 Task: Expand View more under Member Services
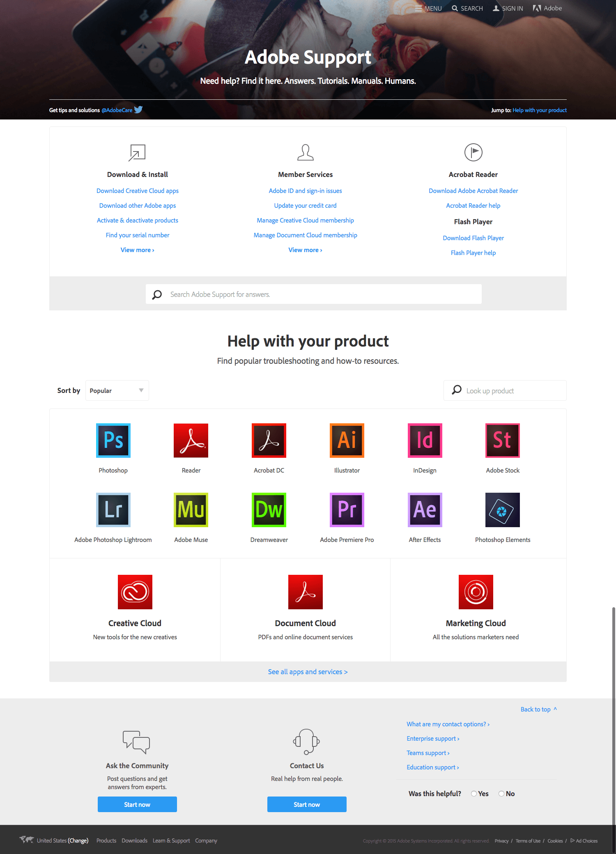point(306,250)
